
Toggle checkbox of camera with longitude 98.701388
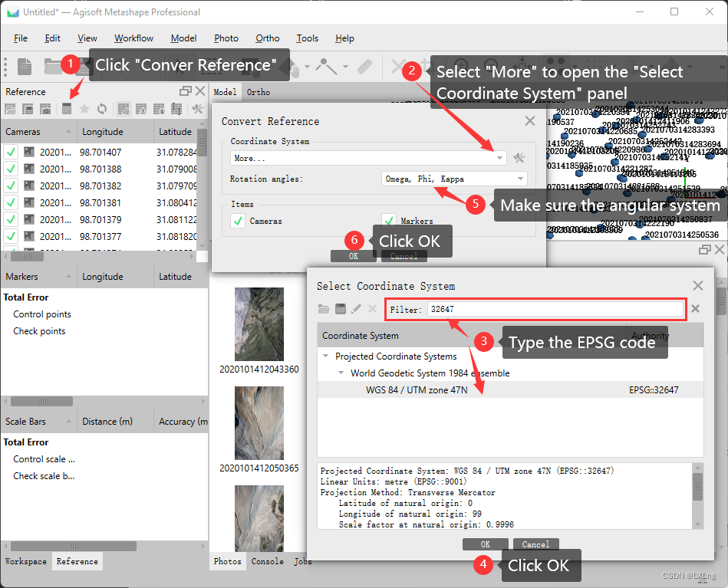(11, 169)
